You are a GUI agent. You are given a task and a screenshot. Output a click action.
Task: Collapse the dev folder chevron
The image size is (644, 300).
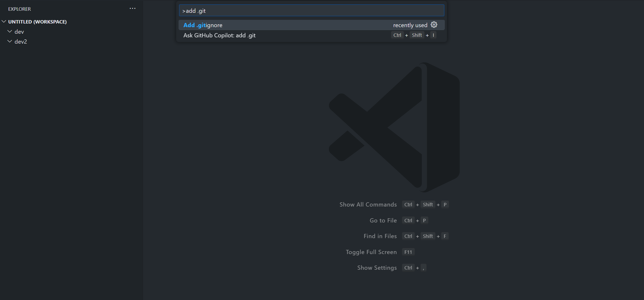pos(10,32)
